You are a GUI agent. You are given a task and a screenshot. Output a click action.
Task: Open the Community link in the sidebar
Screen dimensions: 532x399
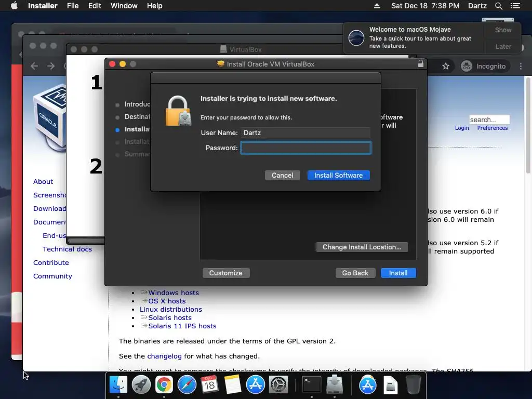[x=52, y=276]
